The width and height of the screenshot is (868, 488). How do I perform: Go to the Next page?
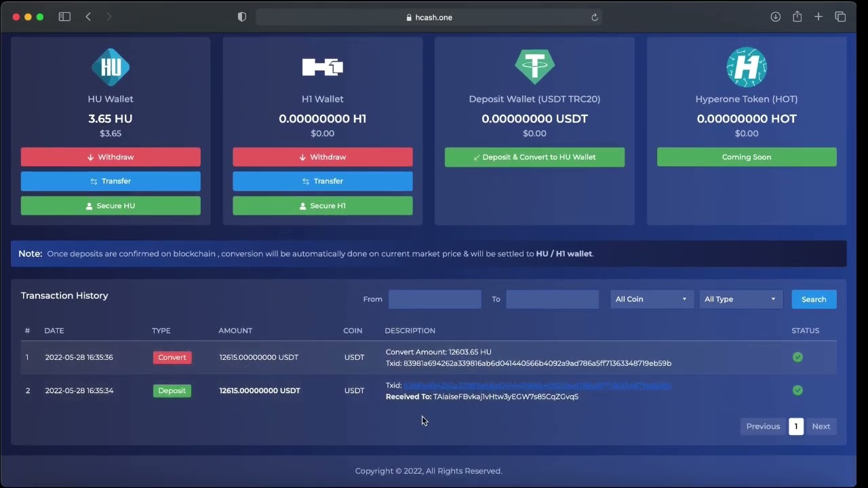point(821,426)
